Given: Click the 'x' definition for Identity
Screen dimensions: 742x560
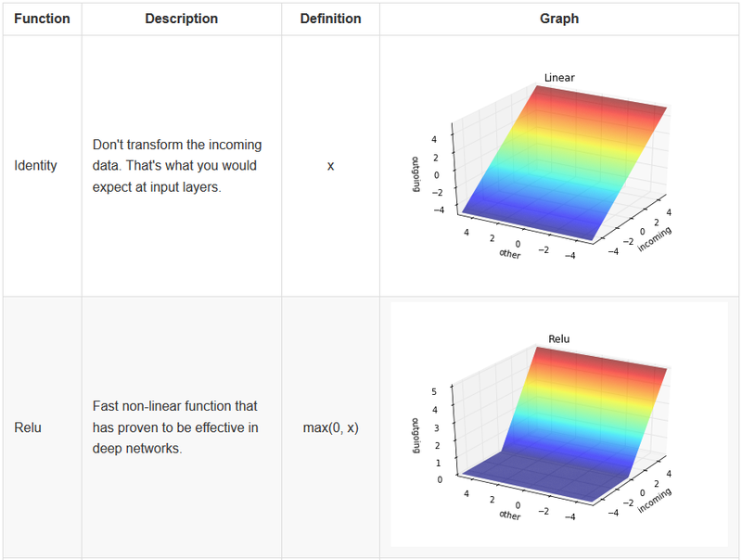Looking at the screenshot, I should pyautogui.click(x=330, y=166).
